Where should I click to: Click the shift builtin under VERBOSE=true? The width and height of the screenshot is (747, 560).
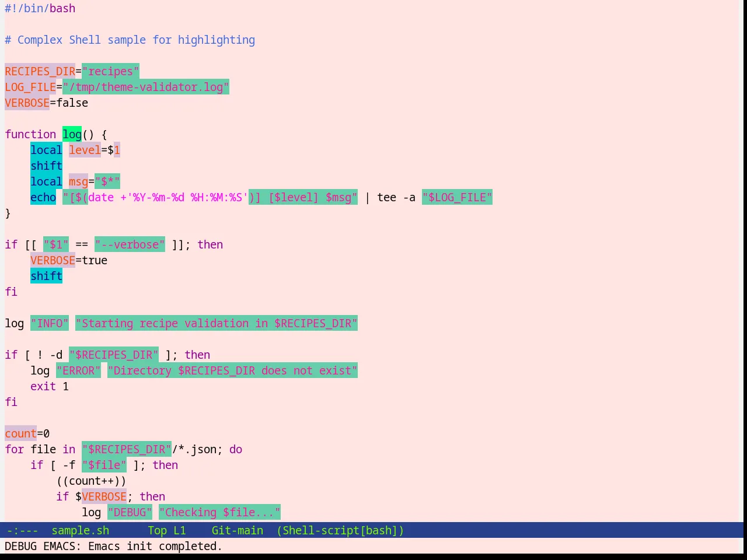tap(46, 276)
